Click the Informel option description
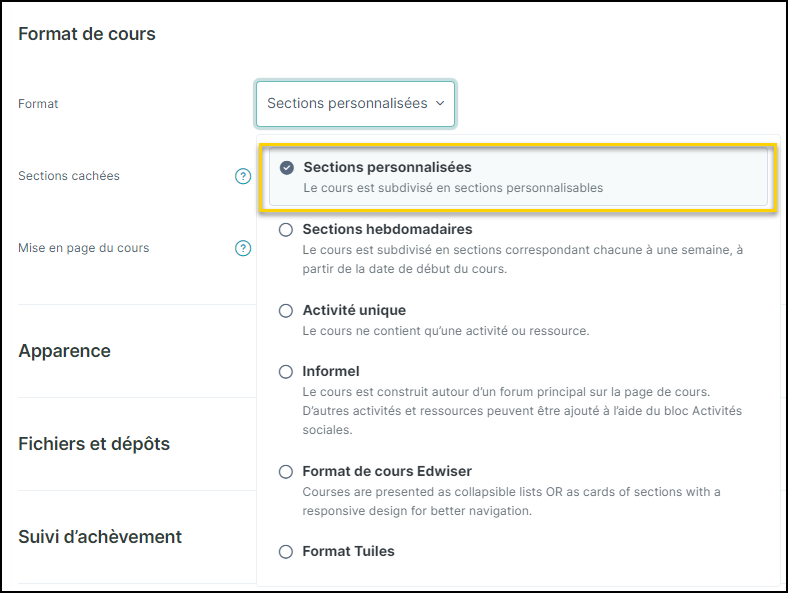The width and height of the screenshot is (788, 593). point(522,411)
